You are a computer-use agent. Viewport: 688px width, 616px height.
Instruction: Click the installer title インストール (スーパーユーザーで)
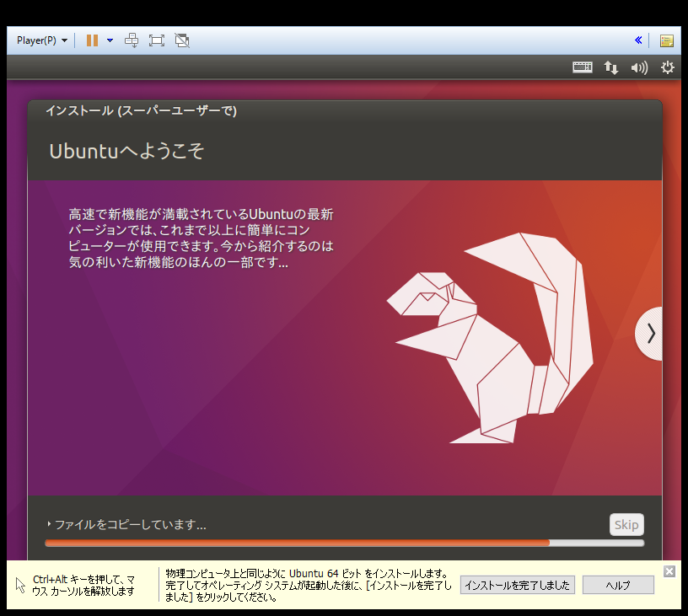point(141,110)
